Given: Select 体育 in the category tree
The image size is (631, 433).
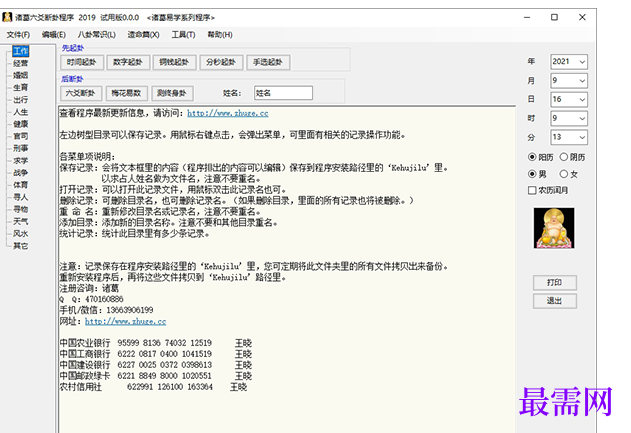Looking at the screenshot, I should [x=21, y=185].
